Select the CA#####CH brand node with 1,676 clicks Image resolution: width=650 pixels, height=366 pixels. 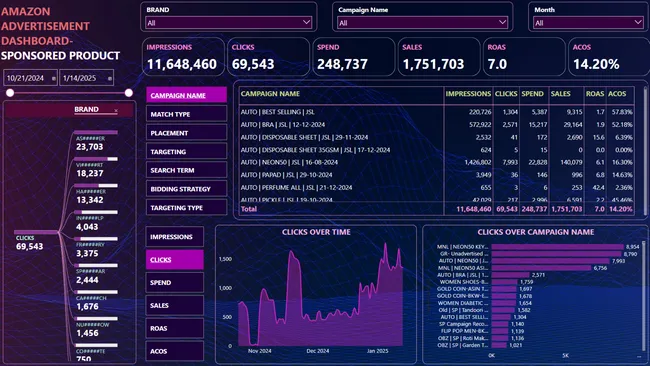(x=96, y=301)
